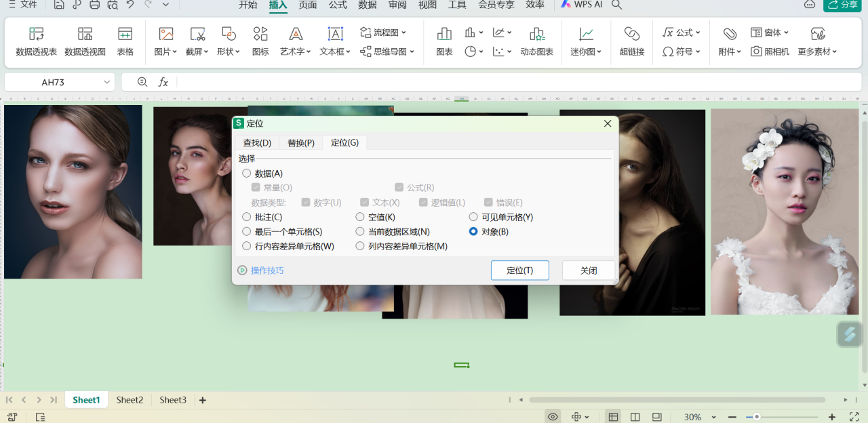Click the 图标 icon library button

click(x=260, y=41)
